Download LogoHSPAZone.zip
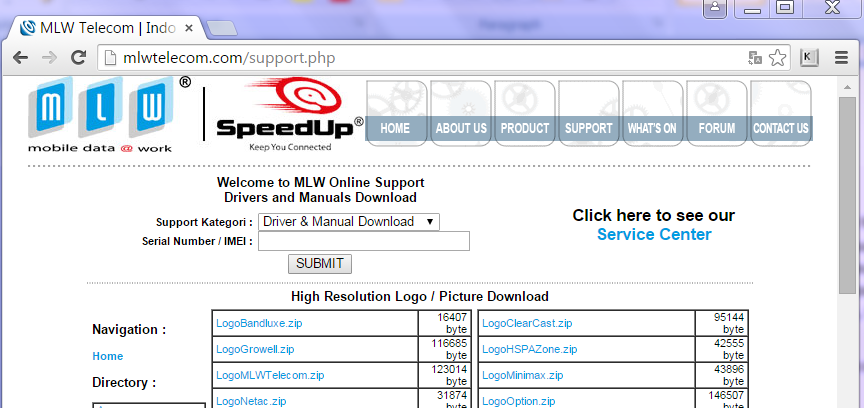 tap(530, 349)
